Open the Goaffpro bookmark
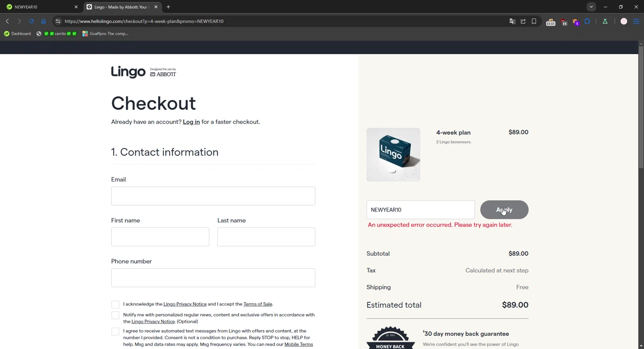644x349 pixels. (x=106, y=33)
